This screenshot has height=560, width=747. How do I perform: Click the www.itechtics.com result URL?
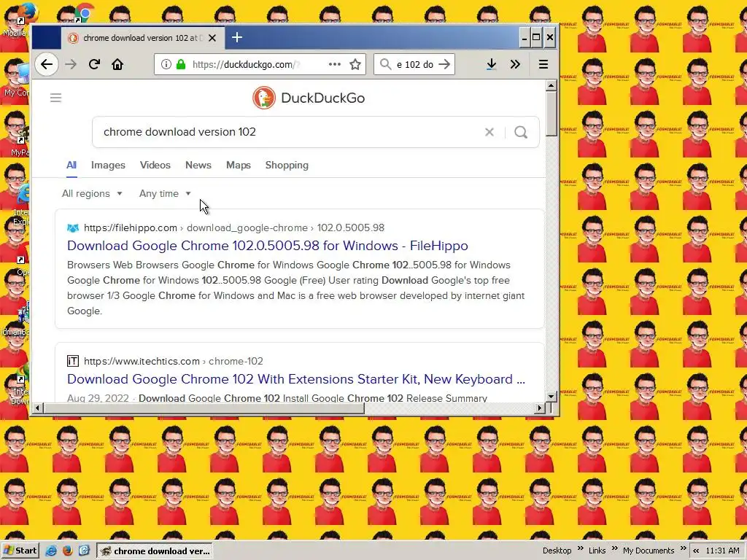click(x=142, y=361)
